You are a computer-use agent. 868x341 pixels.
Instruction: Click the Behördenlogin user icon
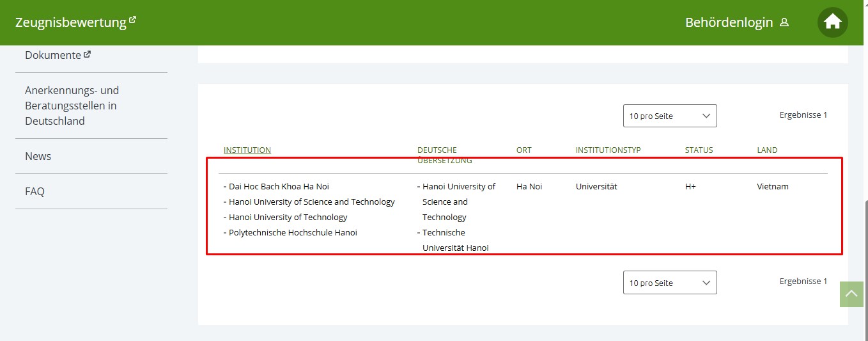point(784,23)
